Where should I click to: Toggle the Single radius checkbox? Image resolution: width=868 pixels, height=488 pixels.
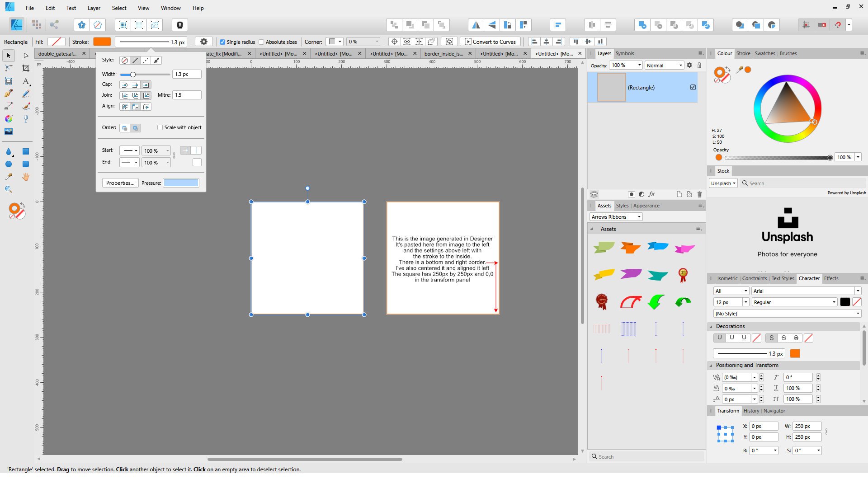tap(222, 42)
